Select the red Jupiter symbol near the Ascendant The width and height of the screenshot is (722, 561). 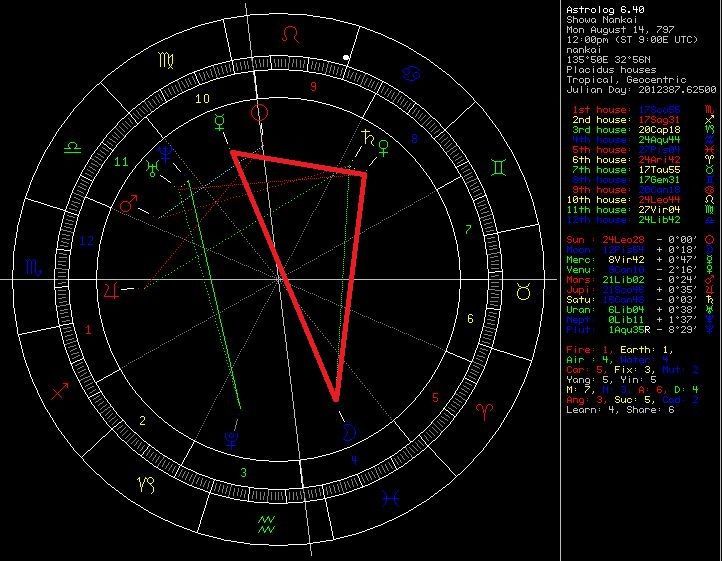click(112, 291)
